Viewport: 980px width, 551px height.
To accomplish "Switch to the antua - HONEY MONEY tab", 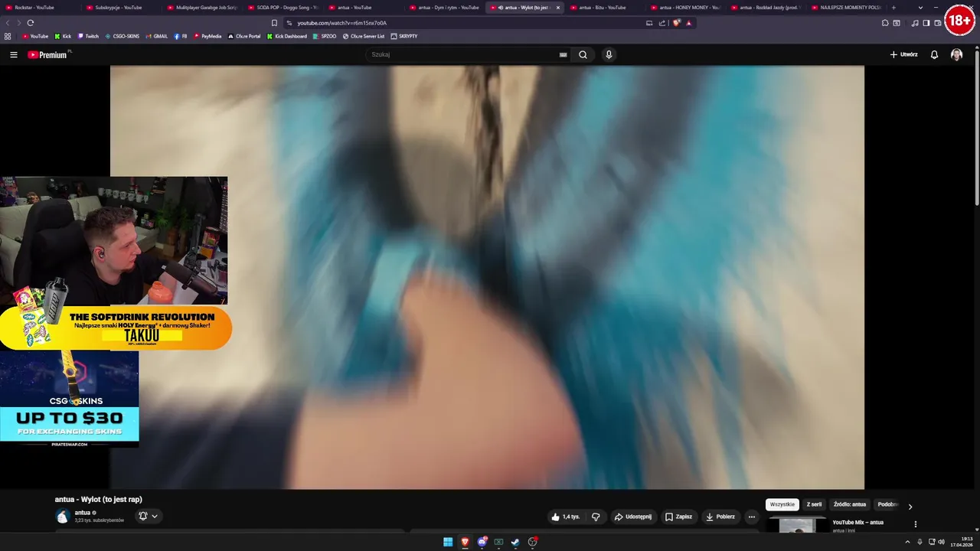I will click(x=685, y=8).
